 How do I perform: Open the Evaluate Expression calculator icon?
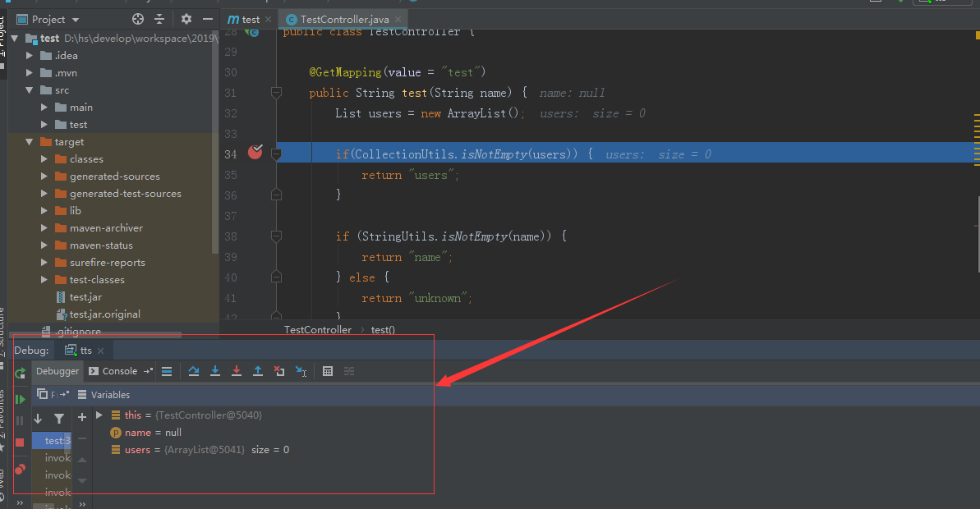327,371
